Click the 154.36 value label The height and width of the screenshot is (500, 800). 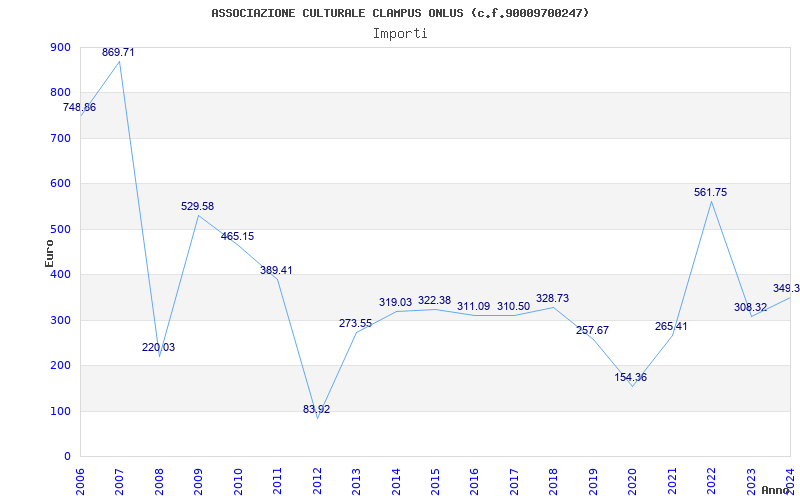[631, 378]
